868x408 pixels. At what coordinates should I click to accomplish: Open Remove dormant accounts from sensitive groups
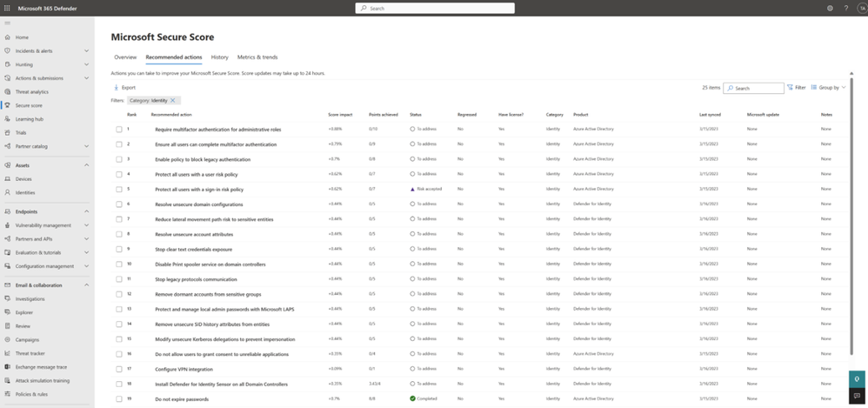point(208,294)
